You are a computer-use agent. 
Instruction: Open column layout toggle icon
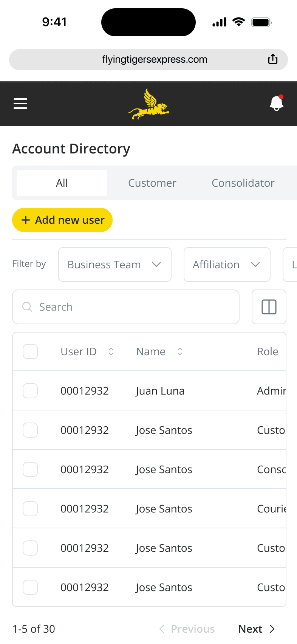[269, 307]
